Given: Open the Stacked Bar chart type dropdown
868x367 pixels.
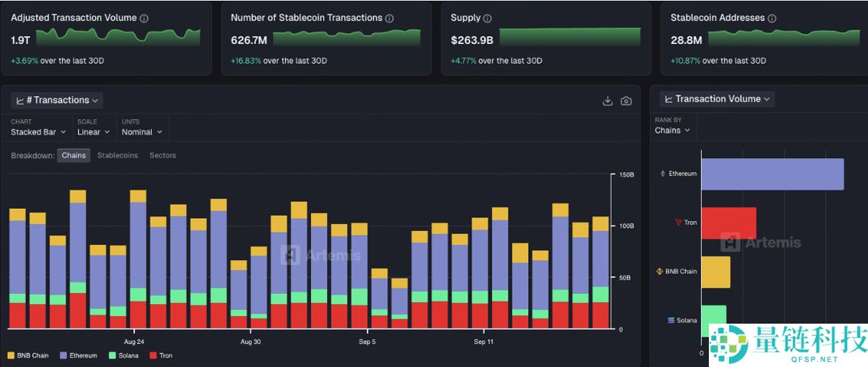Looking at the screenshot, I should [38, 132].
